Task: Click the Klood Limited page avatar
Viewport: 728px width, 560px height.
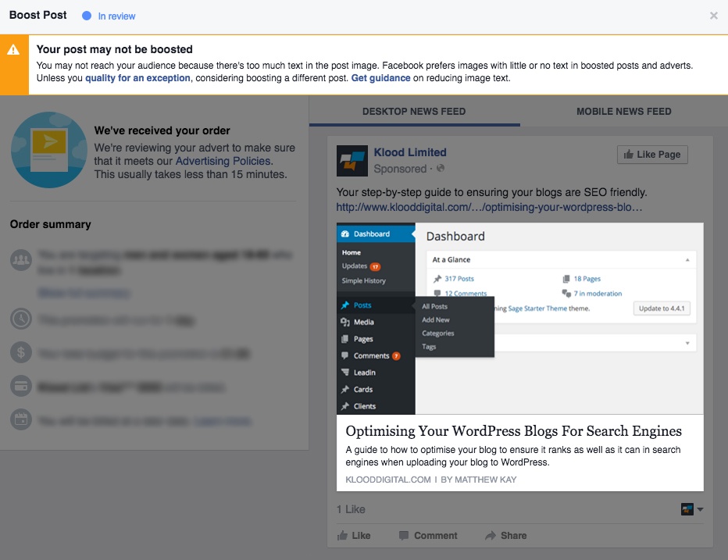Action: pos(352,161)
